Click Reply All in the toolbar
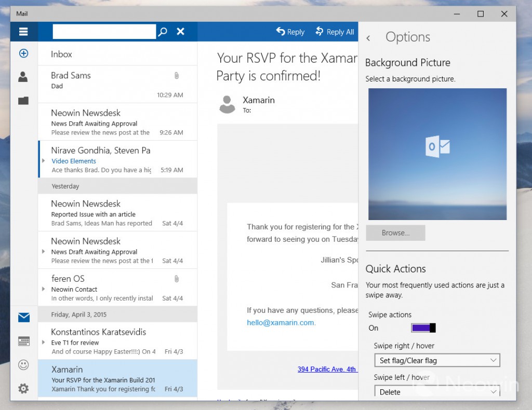 [335, 32]
